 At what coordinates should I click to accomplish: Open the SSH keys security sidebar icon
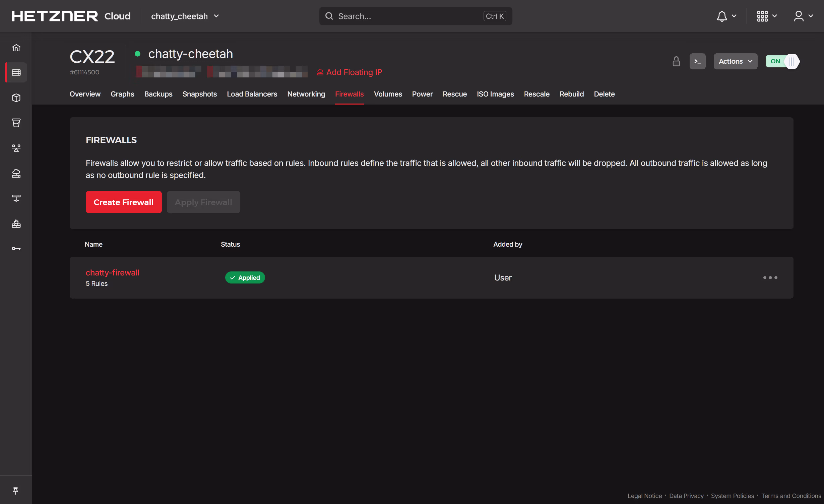(16, 248)
